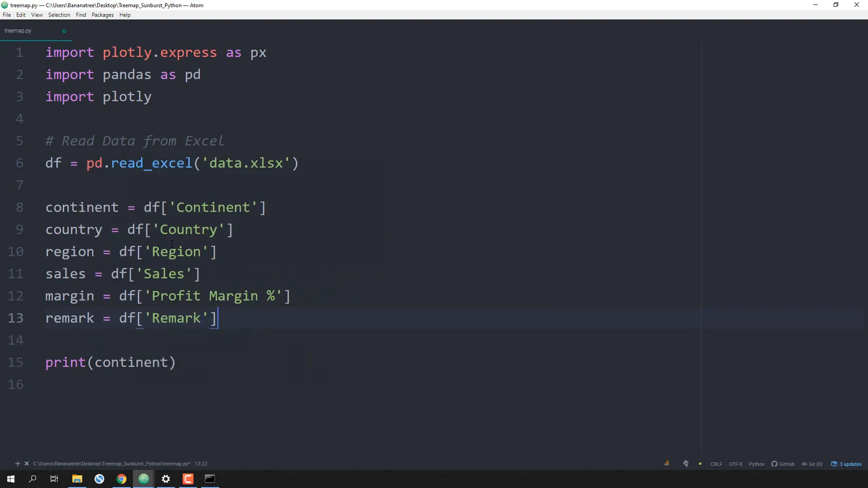Viewport: 868px width, 488px height.
Task: Click the green linter status dot
Action: coord(700,464)
